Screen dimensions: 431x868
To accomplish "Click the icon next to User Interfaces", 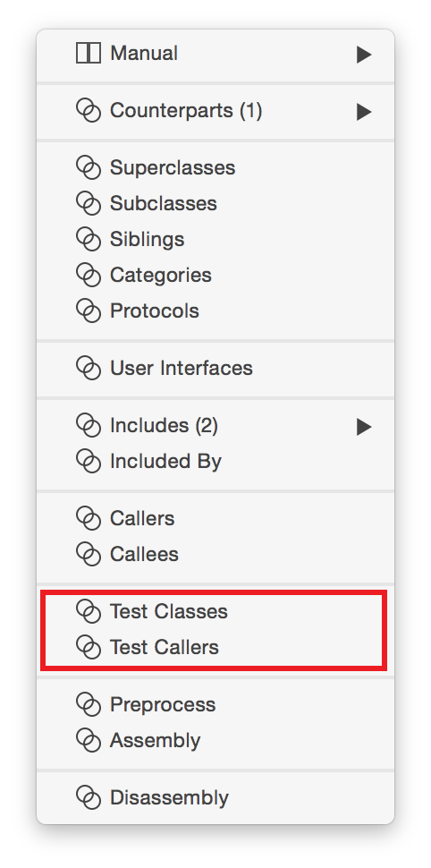I will [89, 368].
